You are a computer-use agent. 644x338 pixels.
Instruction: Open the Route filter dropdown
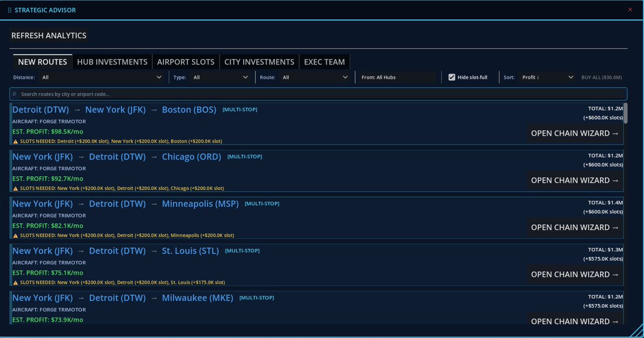coord(314,77)
